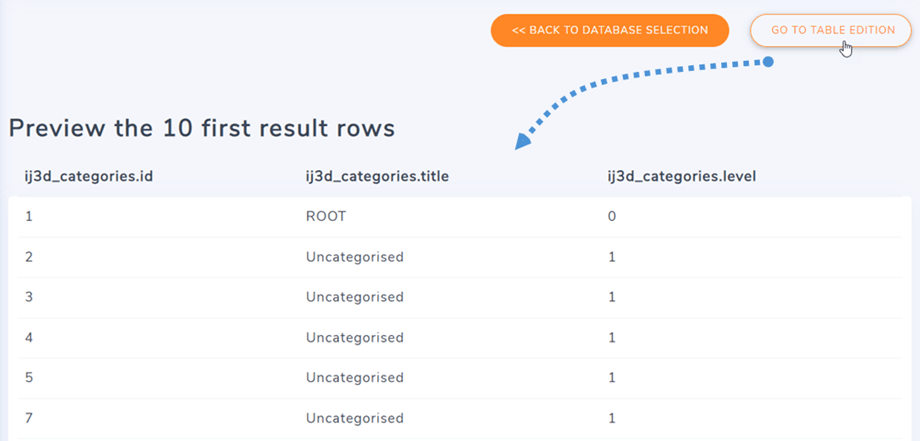Click the Preview the 10 first result rows heading
This screenshot has width=920, height=441.
click(x=202, y=128)
